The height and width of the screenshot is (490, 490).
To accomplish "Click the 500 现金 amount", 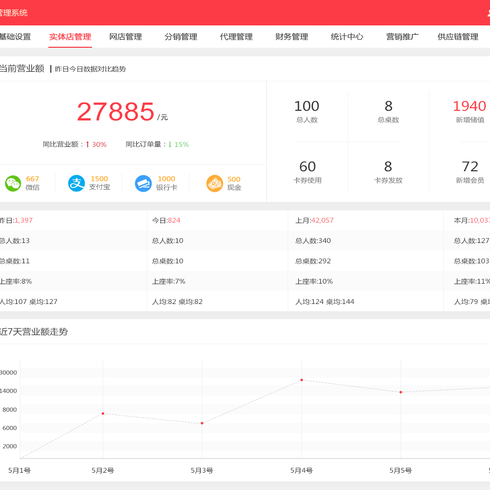I will pos(234,179).
